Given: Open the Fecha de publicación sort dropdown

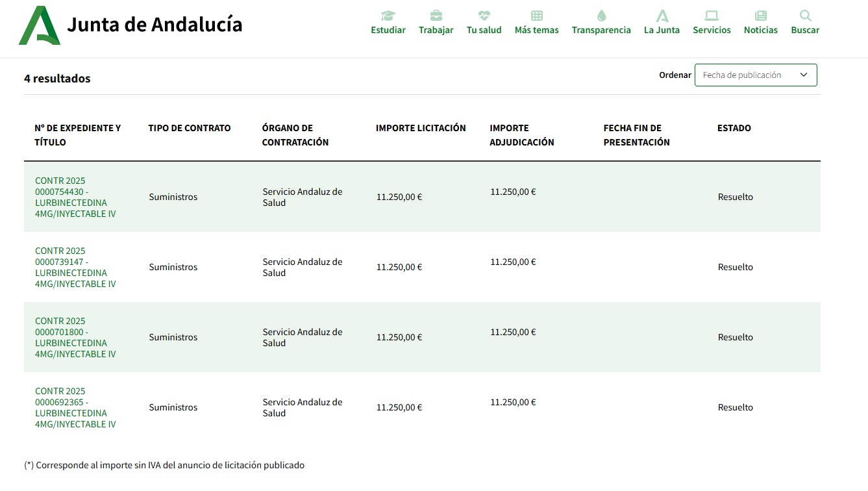Looking at the screenshot, I should point(756,75).
